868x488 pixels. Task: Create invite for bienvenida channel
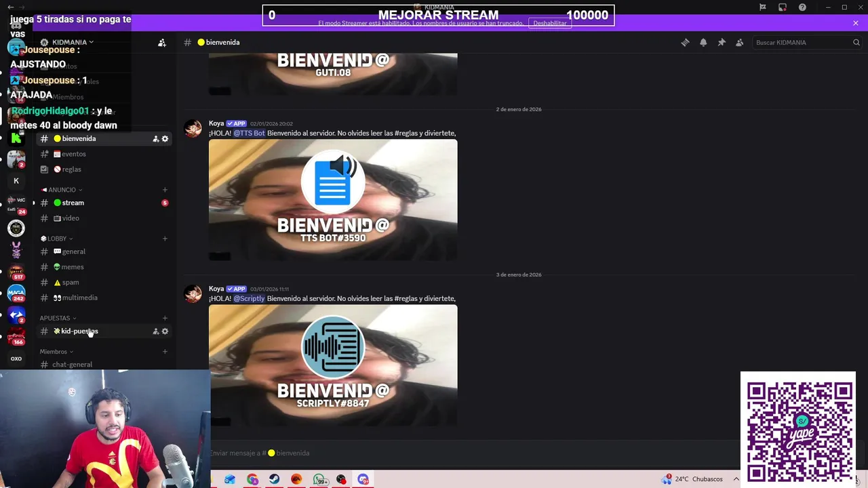tap(156, 139)
